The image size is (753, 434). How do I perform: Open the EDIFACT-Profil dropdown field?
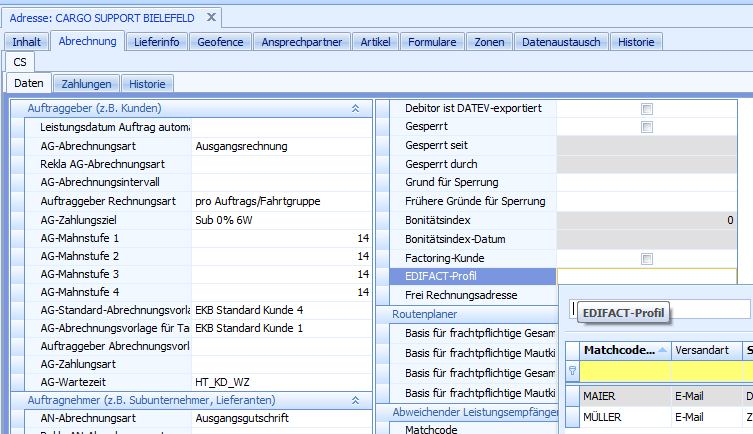point(646,277)
